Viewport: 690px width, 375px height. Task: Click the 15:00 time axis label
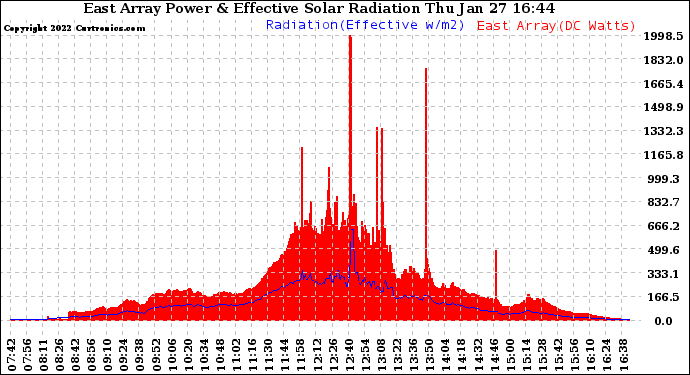pyautogui.click(x=510, y=355)
